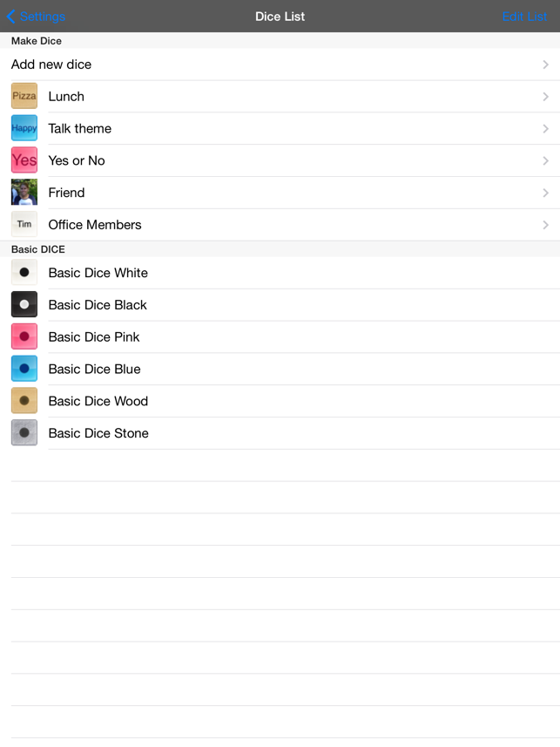Tap the blue Happy dice icon

click(x=24, y=128)
